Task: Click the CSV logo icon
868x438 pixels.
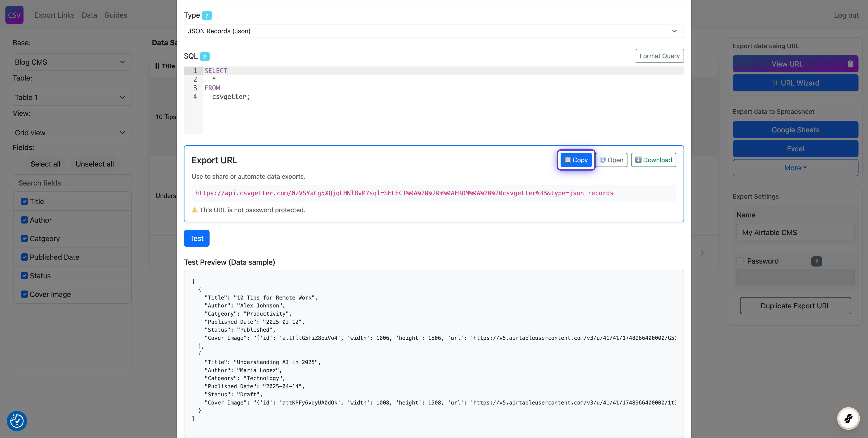Action: tap(14, 15)
